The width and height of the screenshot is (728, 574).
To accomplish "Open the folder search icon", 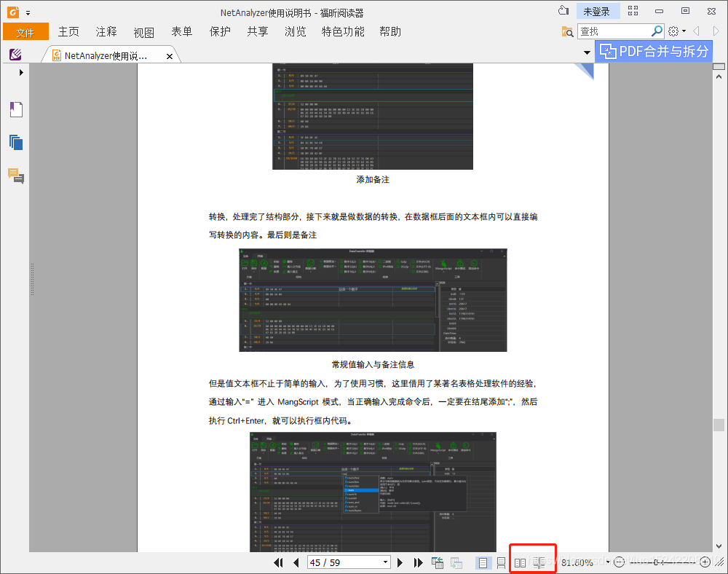I will pos(567,31).
